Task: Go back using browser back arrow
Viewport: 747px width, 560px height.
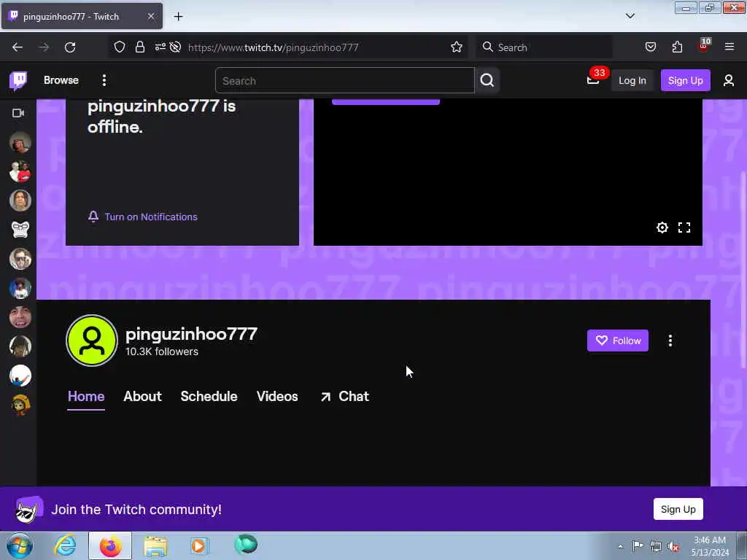Action: [18, 47]
